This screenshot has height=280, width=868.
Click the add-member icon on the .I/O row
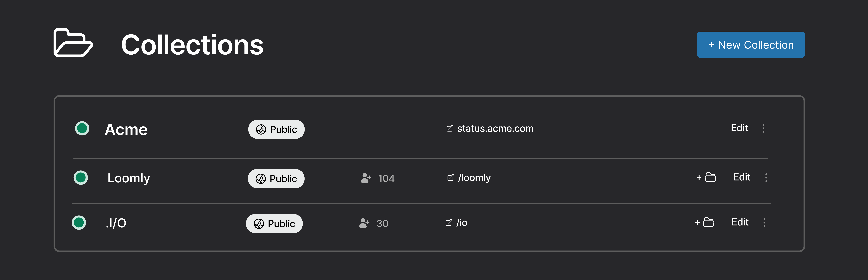tap(364, 223)
